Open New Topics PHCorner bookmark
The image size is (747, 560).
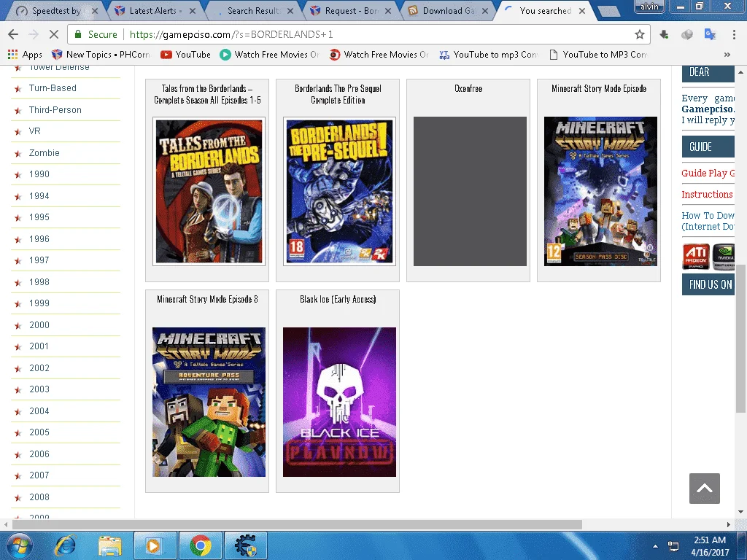point(101,54)
